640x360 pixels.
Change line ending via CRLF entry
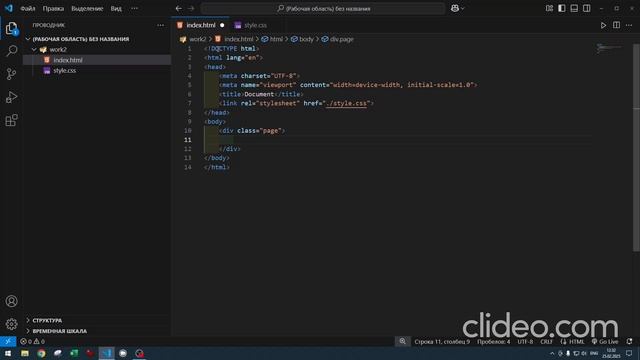(x=546, y=341)
